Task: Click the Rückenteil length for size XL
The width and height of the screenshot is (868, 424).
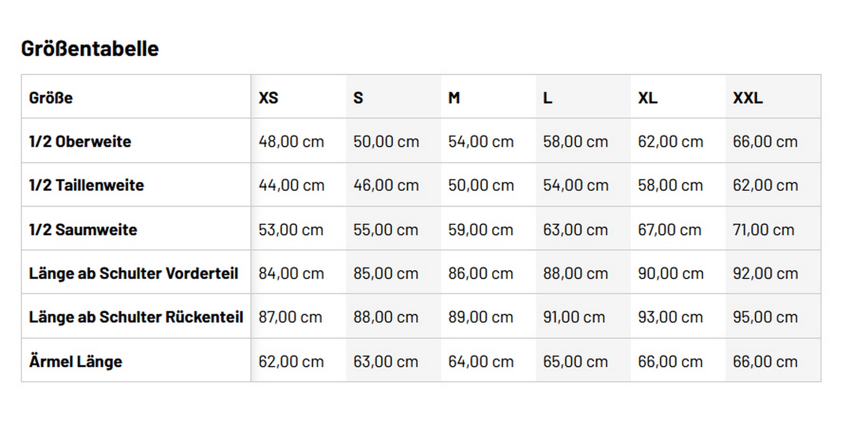Action: 670,317
